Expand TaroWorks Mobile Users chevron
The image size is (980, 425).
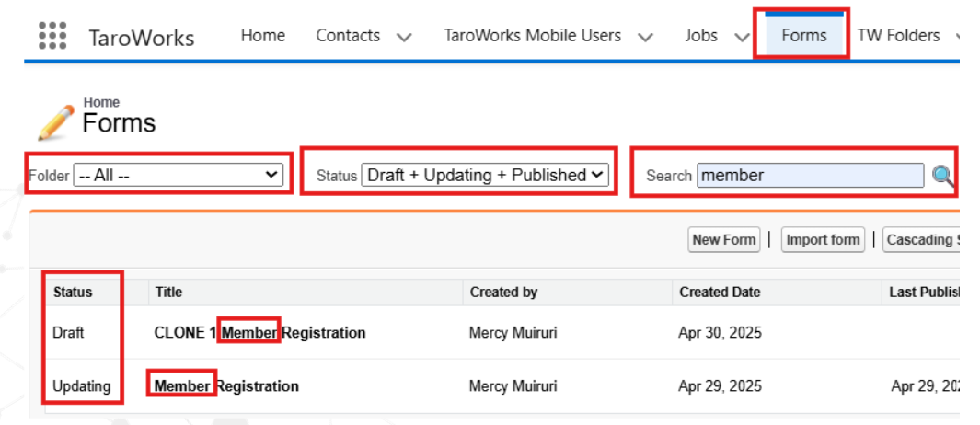[646, 37]
